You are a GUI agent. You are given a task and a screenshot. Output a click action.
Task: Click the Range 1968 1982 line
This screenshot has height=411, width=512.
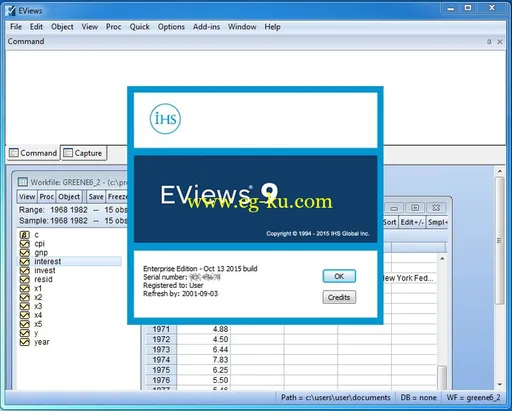coord(73,210)
